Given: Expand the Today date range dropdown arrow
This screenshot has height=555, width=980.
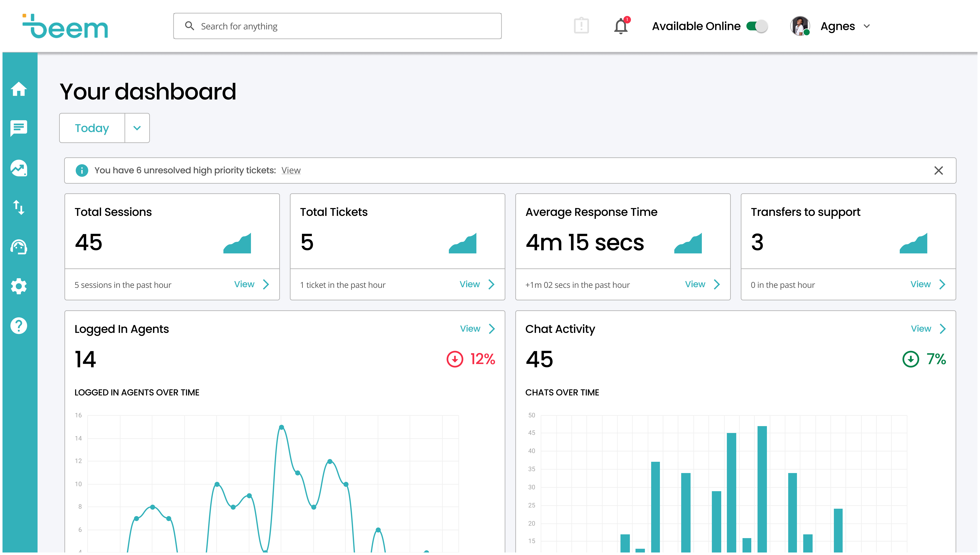Looking at the screenshot, I should (137, 128).
